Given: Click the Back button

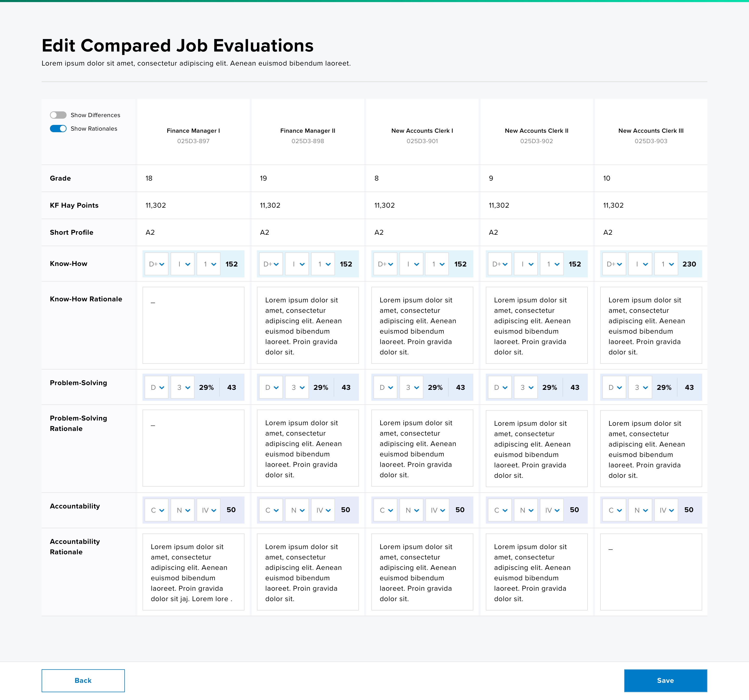Looking at the screenshot, I should point(83,680).
